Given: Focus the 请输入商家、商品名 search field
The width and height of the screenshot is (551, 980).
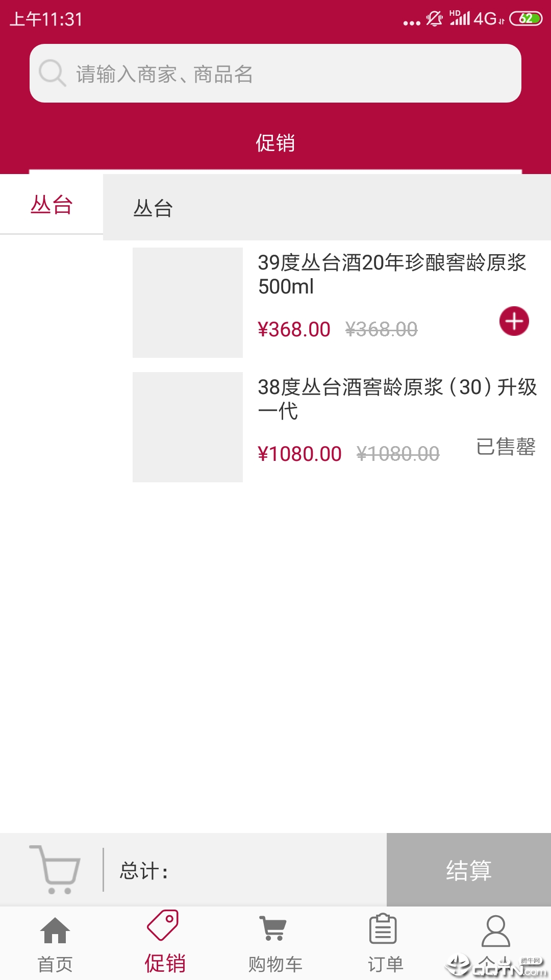Looking at the screenshot, I should click(275, 73).
